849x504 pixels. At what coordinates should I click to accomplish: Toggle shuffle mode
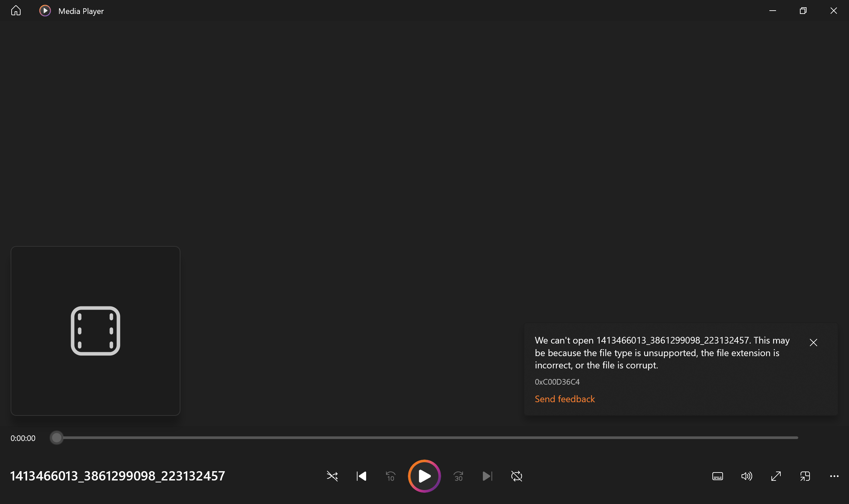click(x=332, y=476)
